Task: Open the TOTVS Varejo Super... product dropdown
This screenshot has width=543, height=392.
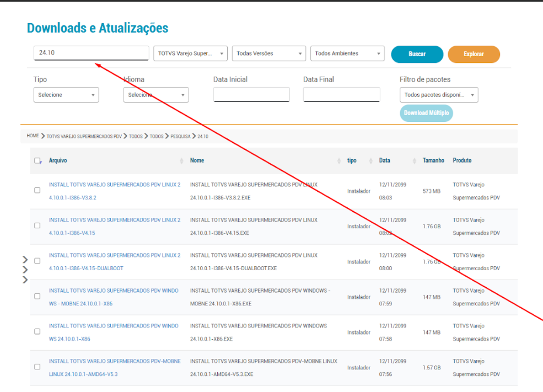Action: click(x=191, y=53)
